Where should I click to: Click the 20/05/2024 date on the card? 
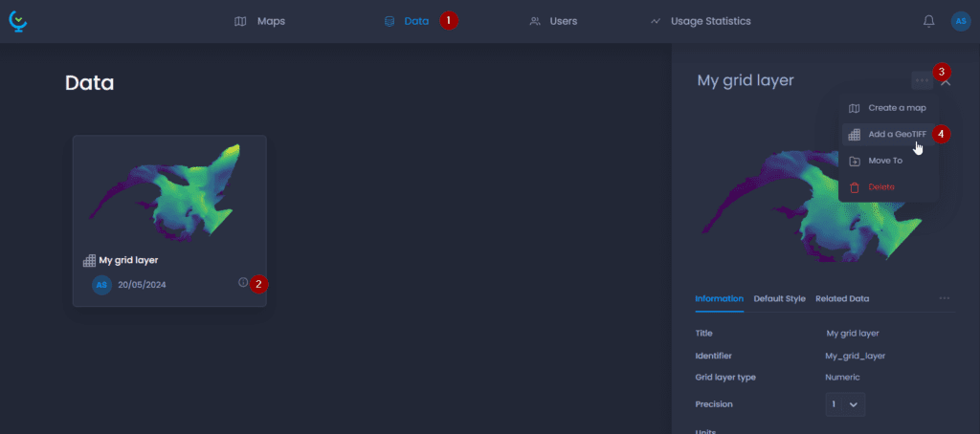pyautogui.click(x=142, y=286)
